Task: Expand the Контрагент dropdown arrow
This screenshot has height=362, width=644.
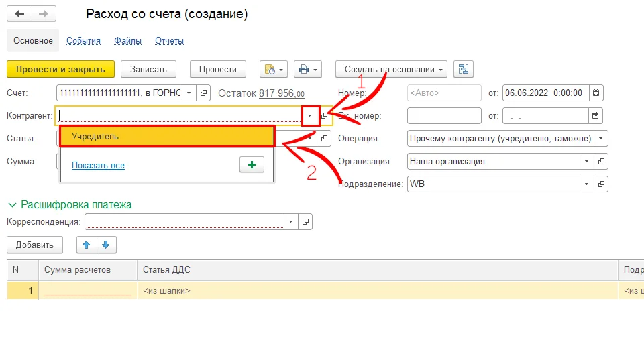Action: (x=309, y=116)
